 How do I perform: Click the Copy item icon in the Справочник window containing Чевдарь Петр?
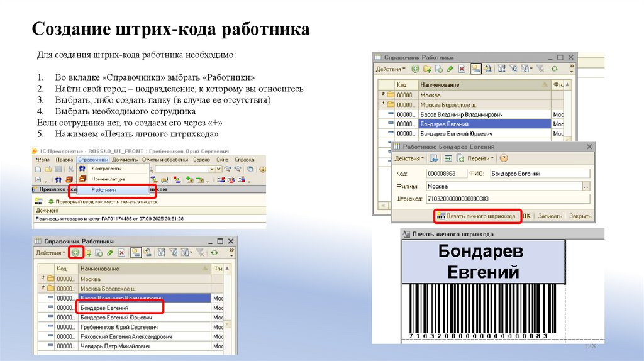coord(99,253)
